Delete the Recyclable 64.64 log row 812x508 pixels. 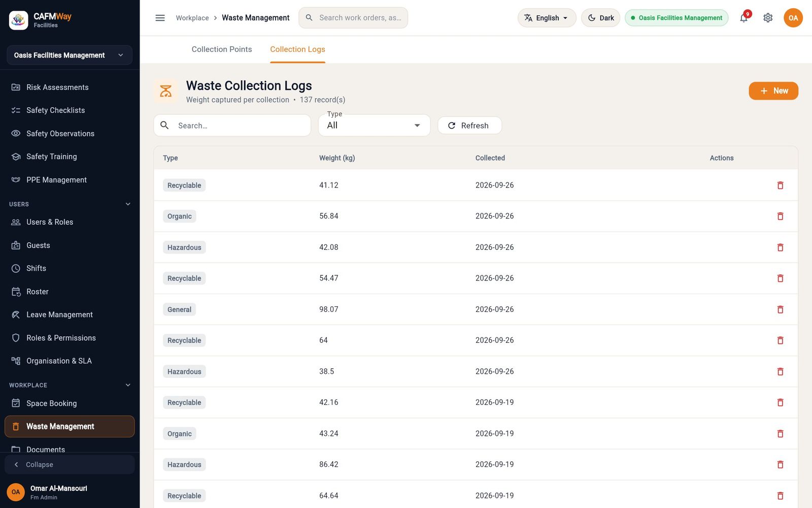coord(780,496)
